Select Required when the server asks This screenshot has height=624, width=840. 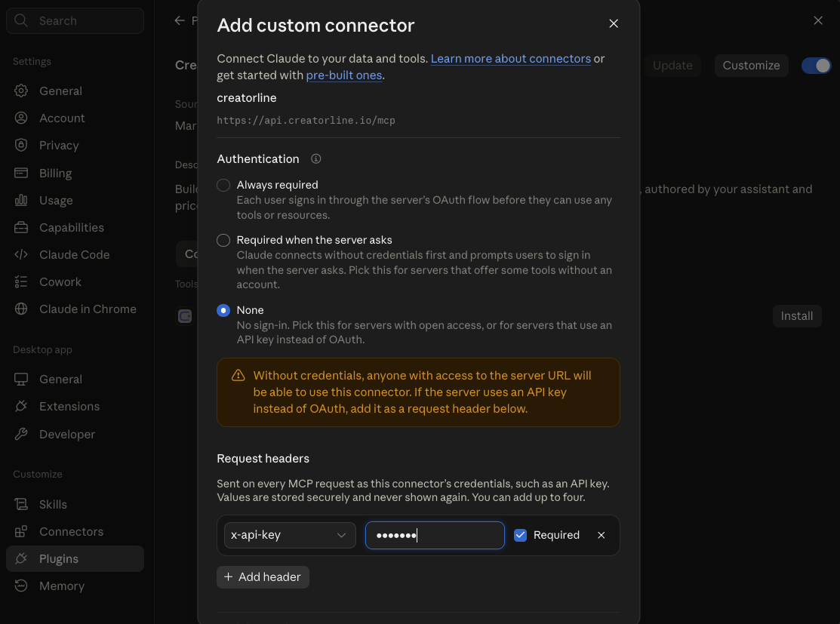click(223, 240)
